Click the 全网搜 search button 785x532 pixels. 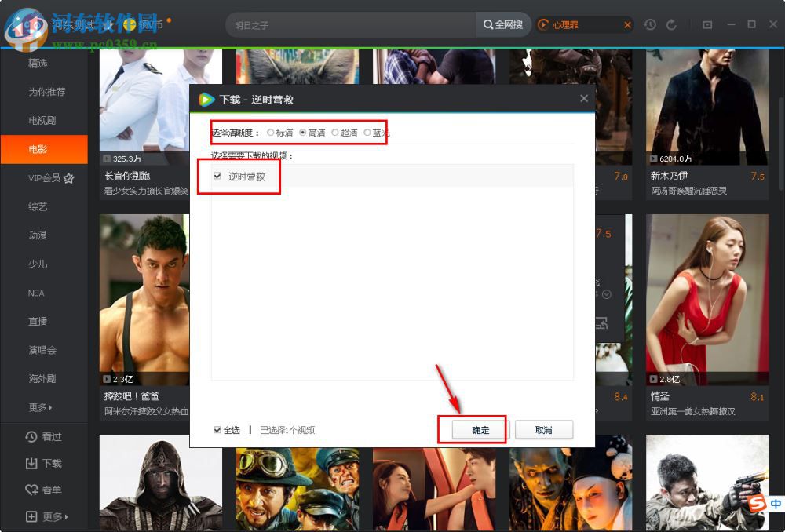(503, 24)
